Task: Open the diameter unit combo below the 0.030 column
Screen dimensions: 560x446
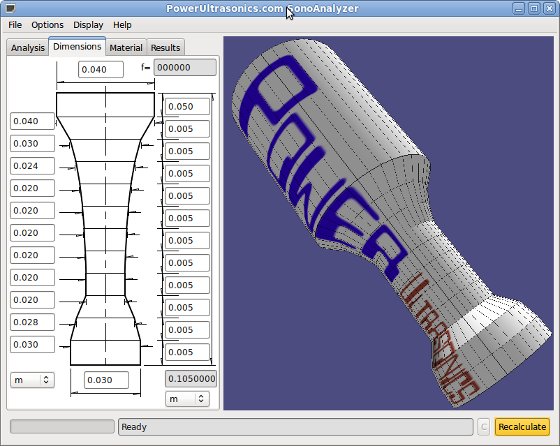Action: pyautogui.click(x=32, y=380)
